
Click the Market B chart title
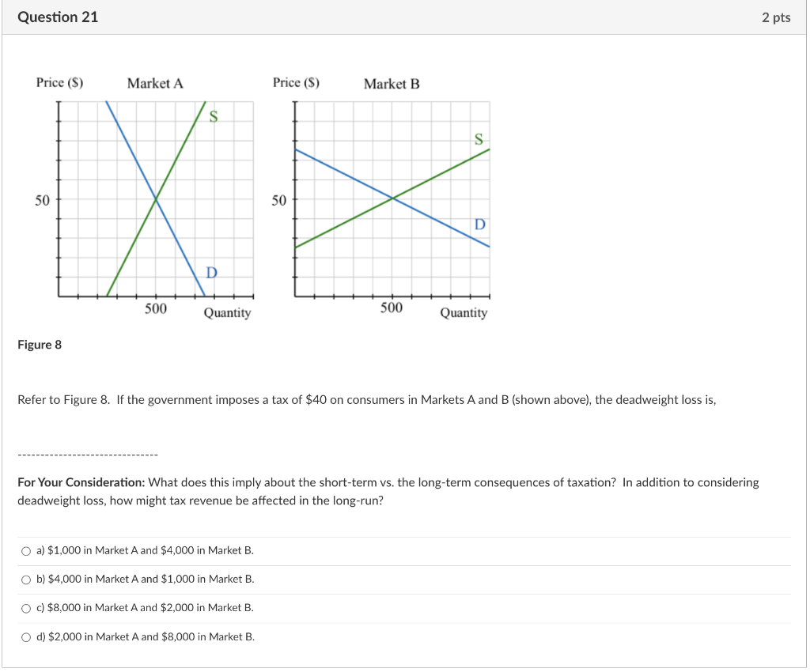[392, 84]
